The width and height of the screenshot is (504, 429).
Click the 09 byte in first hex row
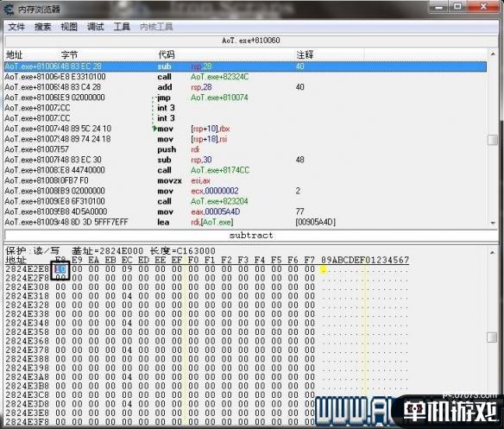point(127,268)
